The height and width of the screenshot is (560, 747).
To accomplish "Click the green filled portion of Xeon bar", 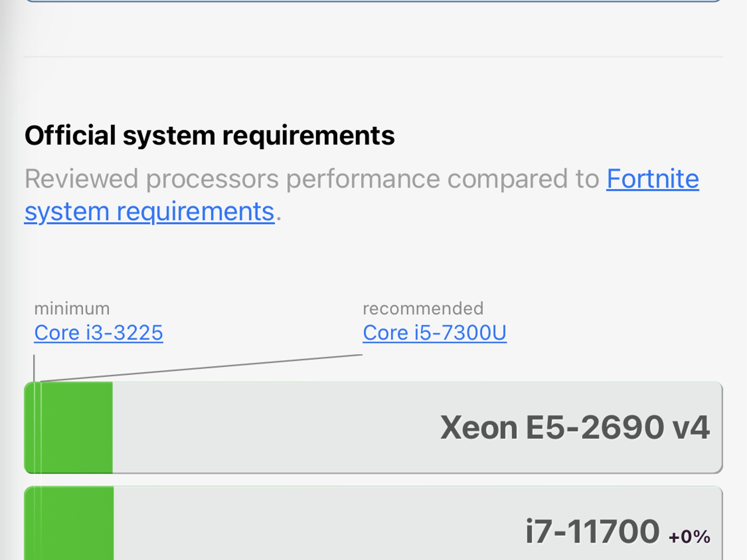I will click(x=68, y=428).
